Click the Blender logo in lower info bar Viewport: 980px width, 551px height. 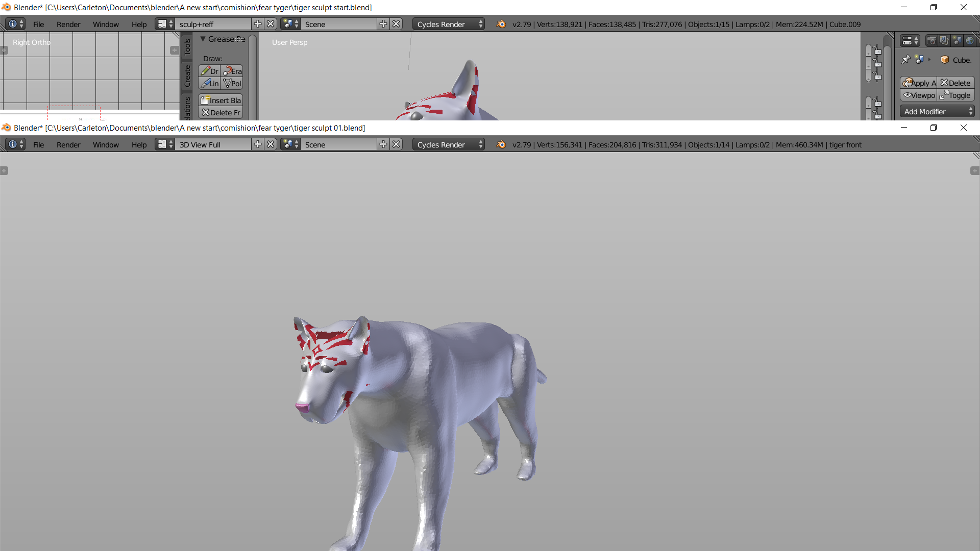[x=501, y=145]
